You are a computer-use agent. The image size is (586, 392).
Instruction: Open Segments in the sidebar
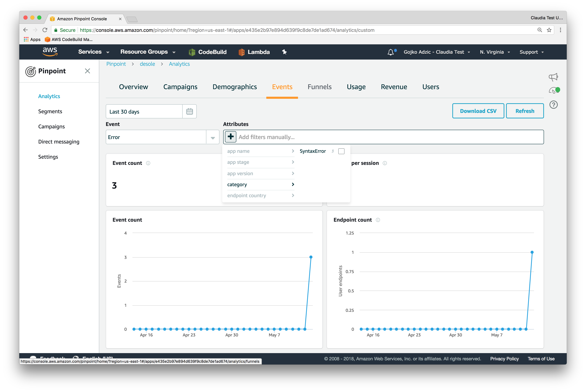tap(50, 112)
